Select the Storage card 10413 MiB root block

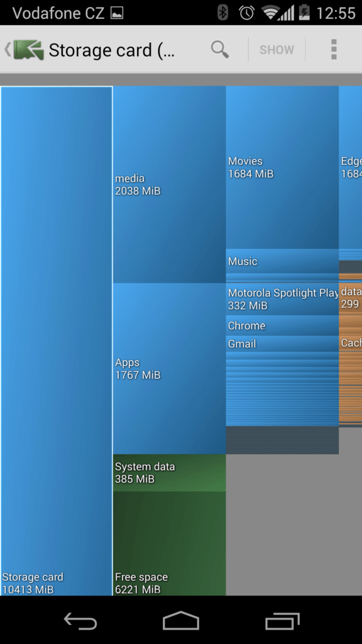tap(57, 341)
